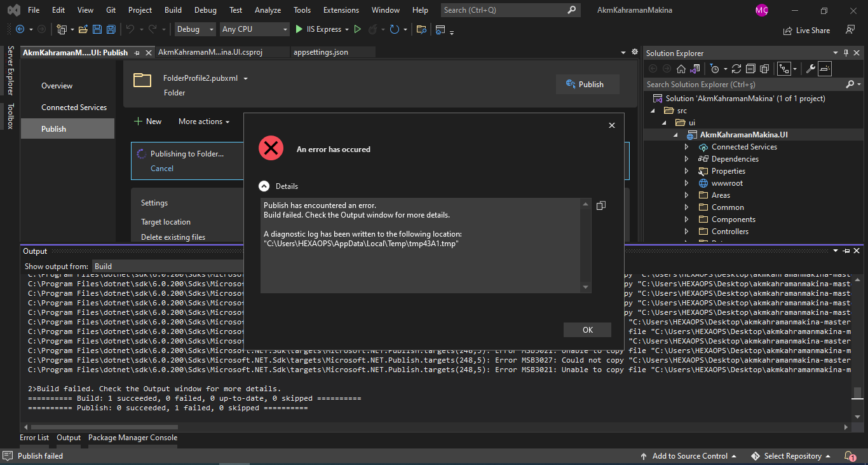Click OK in the error dialog
This screenshot has width=868, height=465.
click(588, 330)
